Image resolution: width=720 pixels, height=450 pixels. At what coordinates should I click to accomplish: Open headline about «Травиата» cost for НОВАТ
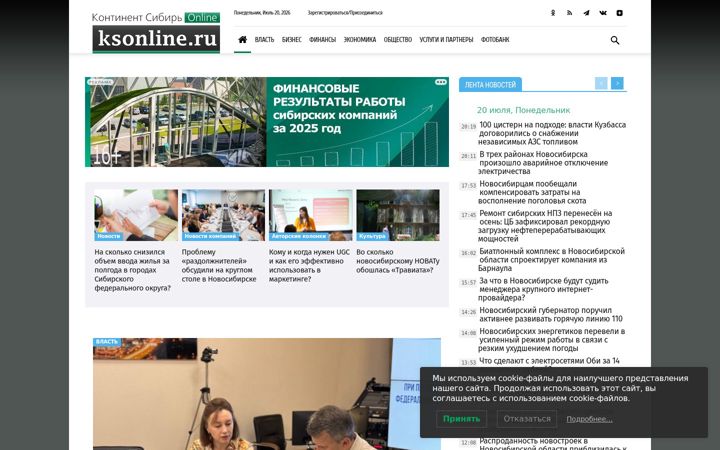click(x=398, y=261)
